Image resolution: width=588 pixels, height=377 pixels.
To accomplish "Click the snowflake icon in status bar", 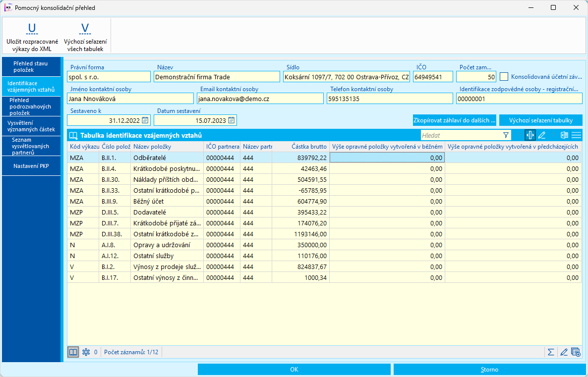I will (x=85, y=352).
